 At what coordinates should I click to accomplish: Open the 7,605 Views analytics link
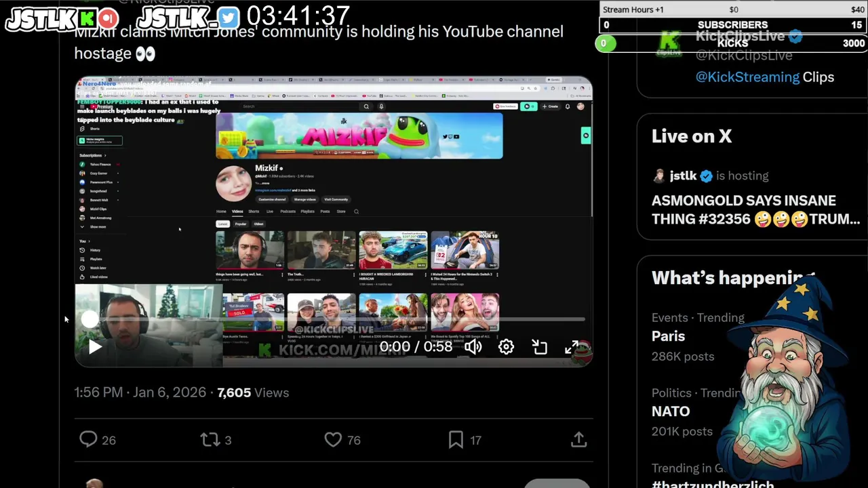pos(253,392)
